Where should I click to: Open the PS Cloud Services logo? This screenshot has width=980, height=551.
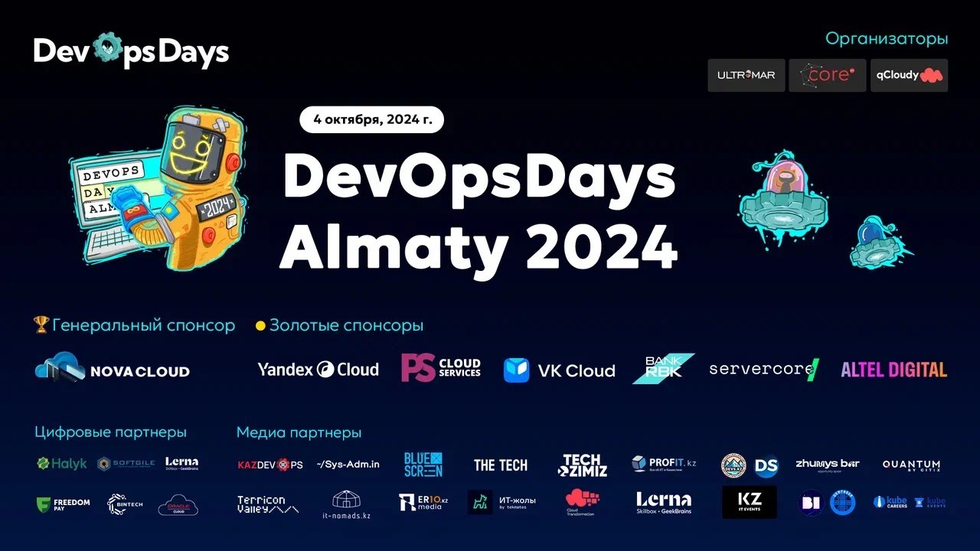point(441,368)
